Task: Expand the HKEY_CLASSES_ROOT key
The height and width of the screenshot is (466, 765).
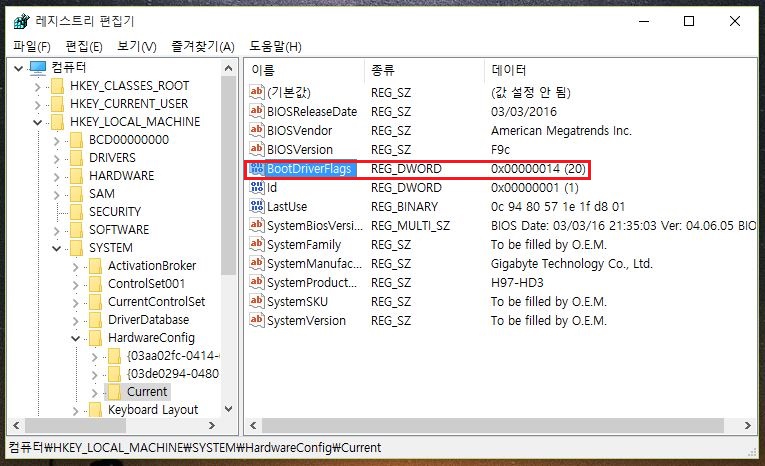Action: (x=38, y=87)
